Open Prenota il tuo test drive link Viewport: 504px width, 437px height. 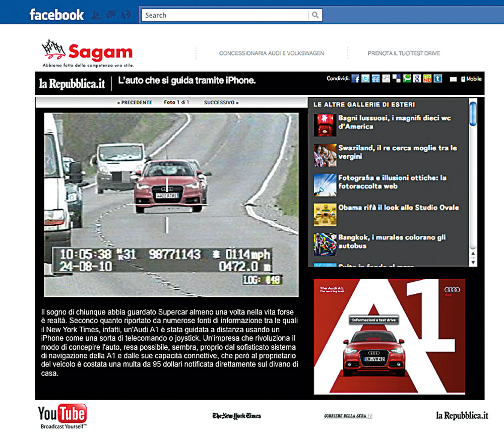click(404, 53)
